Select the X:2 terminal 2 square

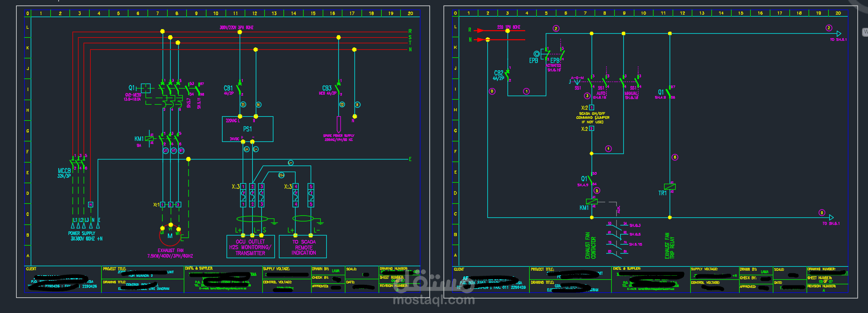point(592,128)
